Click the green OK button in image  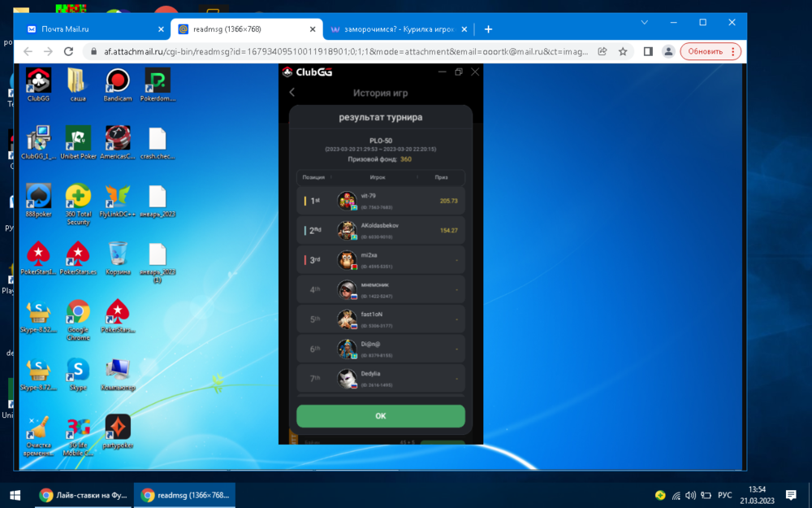[380, 416]
